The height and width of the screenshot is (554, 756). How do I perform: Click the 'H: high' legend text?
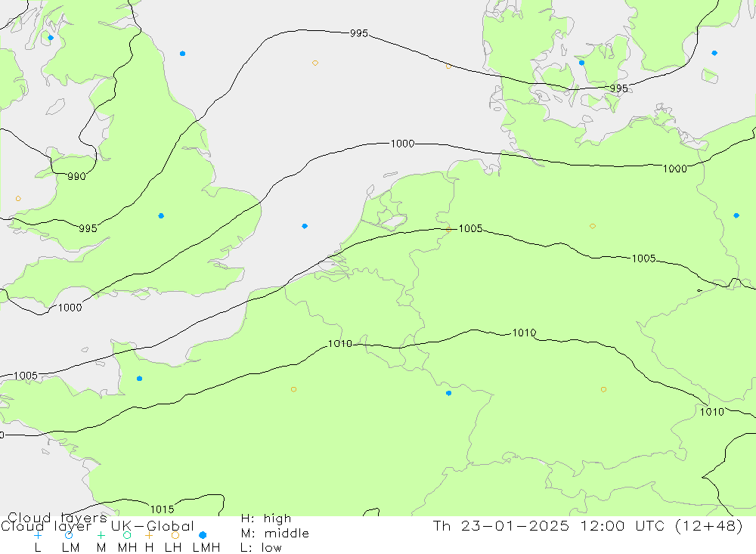point(266,518)
